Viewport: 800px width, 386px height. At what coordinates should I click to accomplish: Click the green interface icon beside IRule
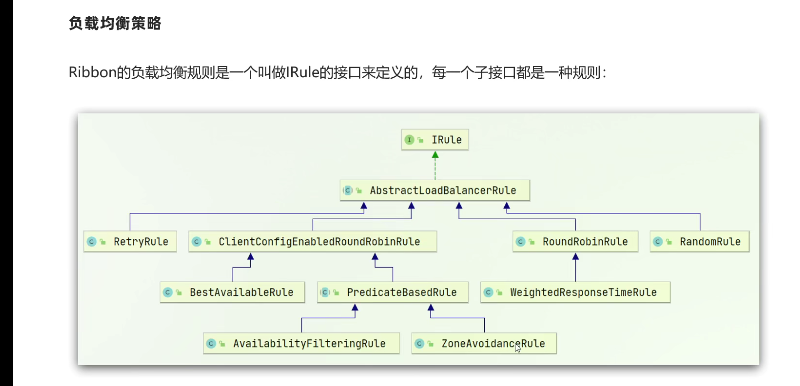point(409,140)
